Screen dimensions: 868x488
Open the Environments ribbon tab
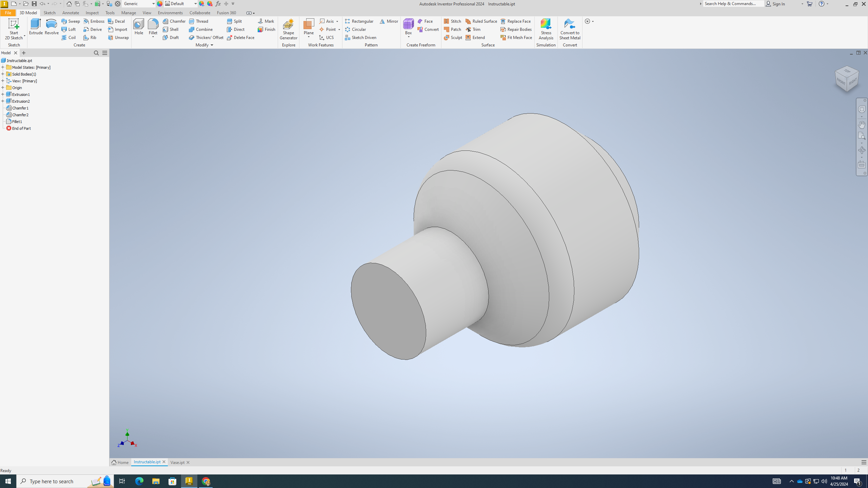(x=170, y=13)
